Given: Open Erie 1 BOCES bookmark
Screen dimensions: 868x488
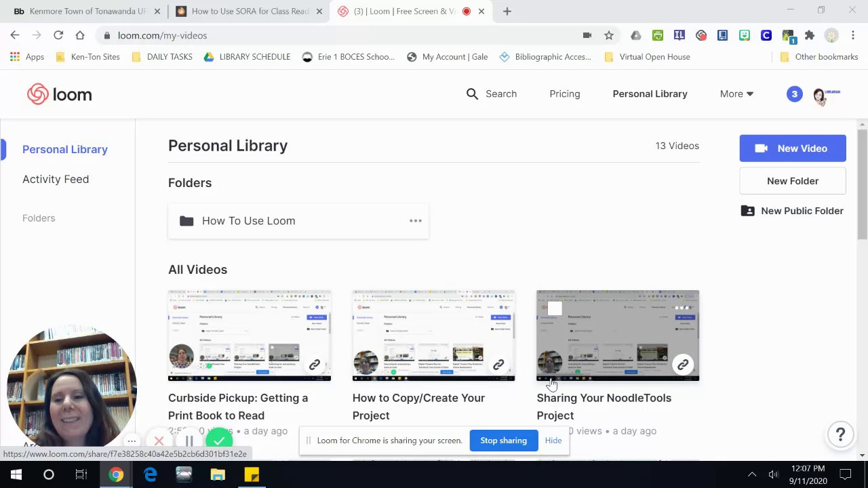Looking at the screenshot, I should click(x=349, y=57).
